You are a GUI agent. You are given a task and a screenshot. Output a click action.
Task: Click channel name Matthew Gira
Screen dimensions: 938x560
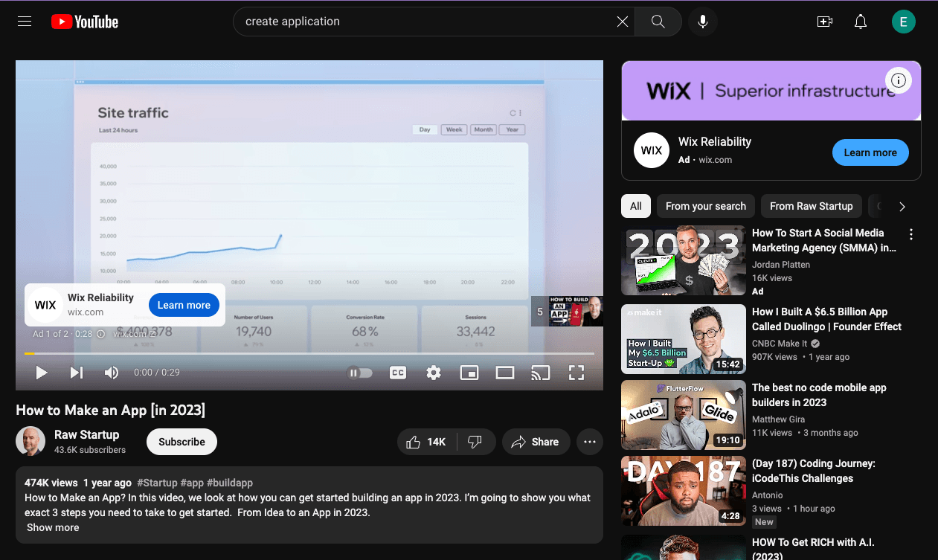[x=780, y=419]
